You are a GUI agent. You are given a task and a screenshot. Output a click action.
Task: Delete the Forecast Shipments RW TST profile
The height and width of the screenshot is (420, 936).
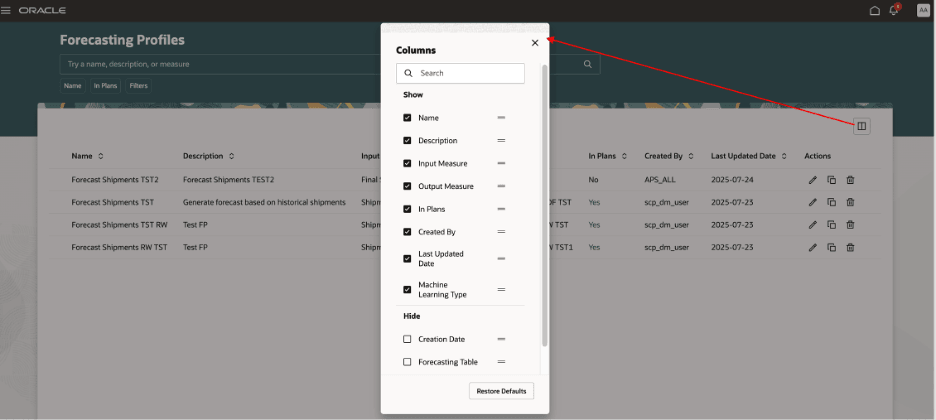(851, 247)
